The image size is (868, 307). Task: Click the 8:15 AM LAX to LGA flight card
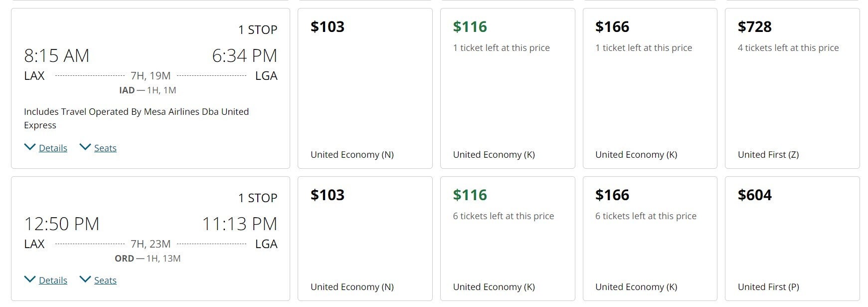(151, 88)
